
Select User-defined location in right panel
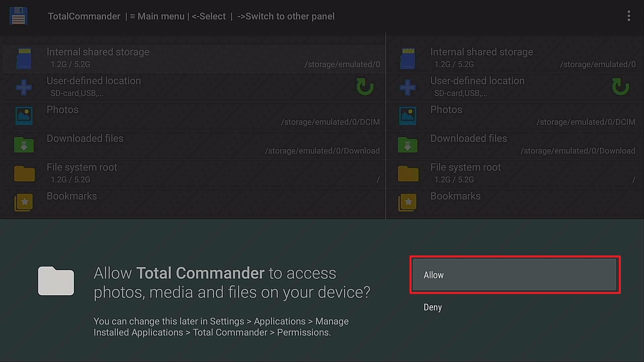click(514, 87)
